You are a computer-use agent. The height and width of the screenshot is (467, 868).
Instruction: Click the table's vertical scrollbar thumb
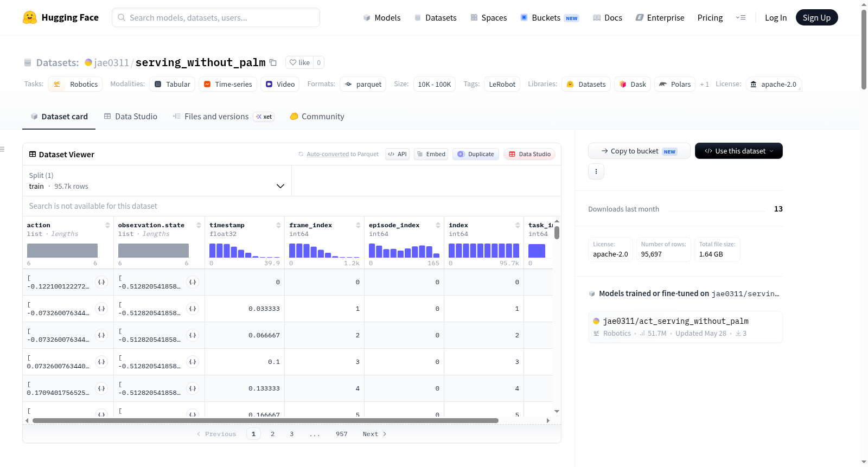click(x=557, y=233)
